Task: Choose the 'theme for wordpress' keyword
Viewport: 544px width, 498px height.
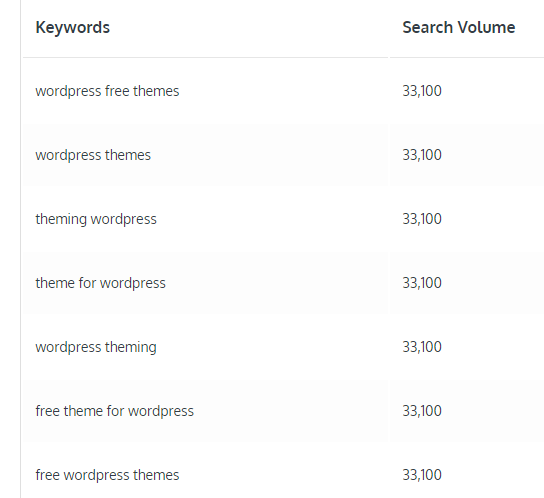Action: point(100,283)
